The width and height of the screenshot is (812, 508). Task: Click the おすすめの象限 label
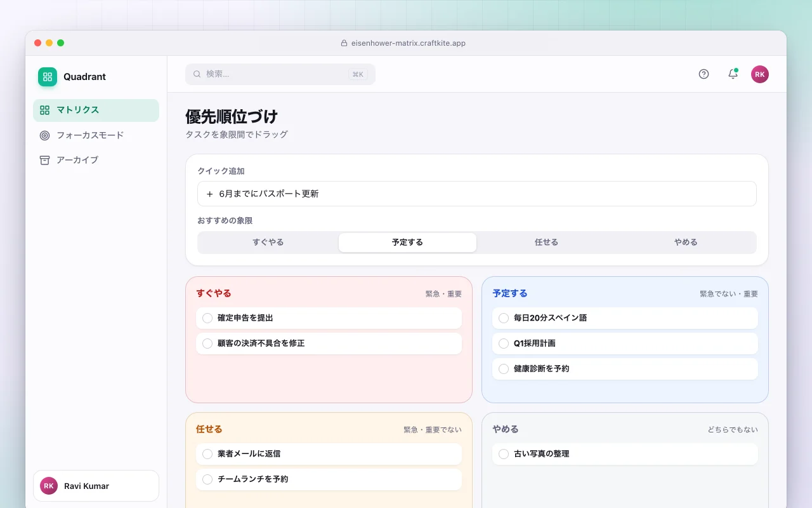(225, 221)
